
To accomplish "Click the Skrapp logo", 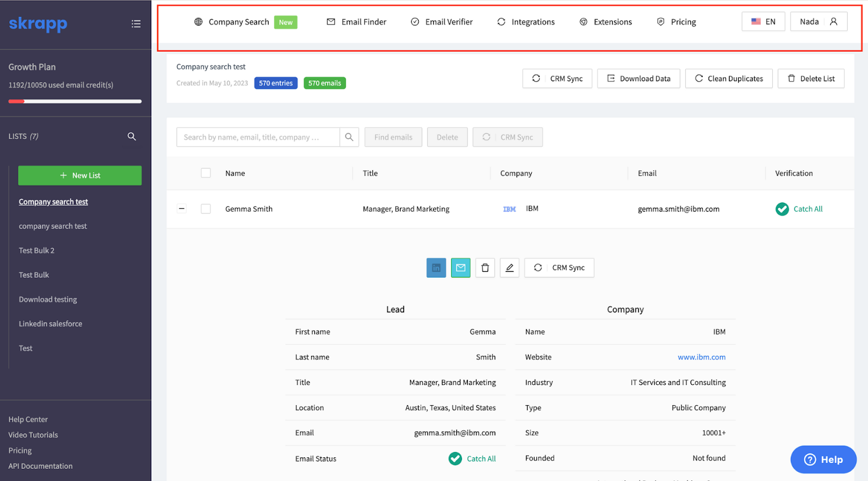I will [38, 24].
